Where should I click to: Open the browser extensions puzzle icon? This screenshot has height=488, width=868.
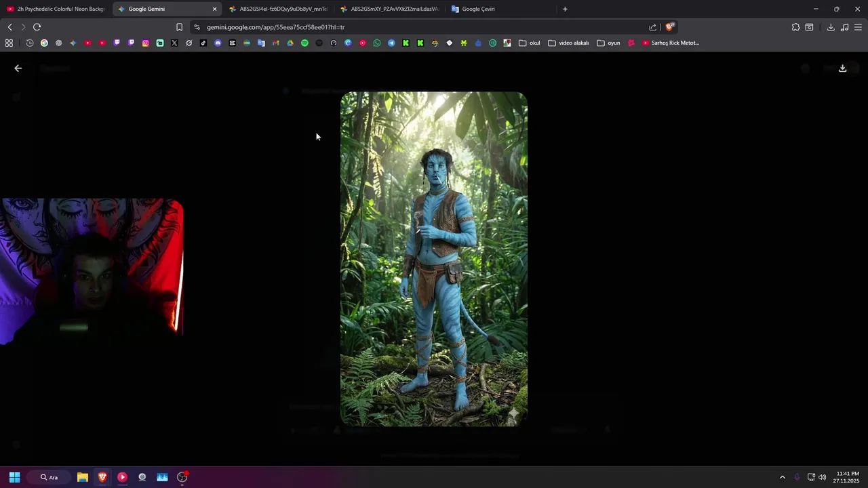tap(795, 27)
